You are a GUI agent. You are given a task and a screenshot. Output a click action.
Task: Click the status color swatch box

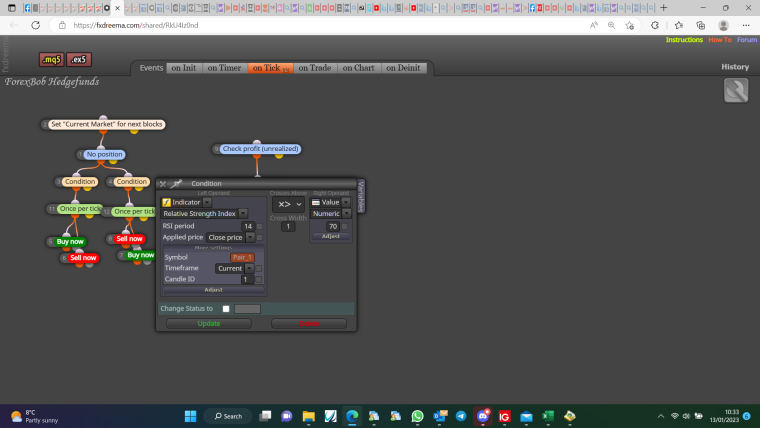coord(247,309)
